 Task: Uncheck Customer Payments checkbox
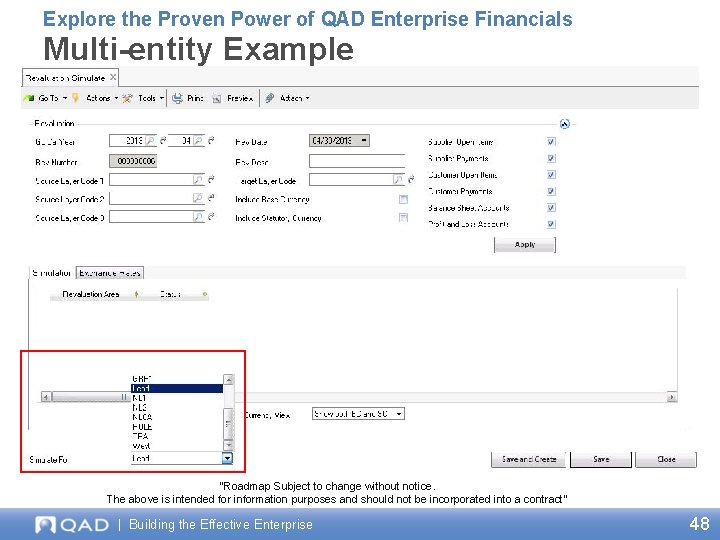(x=551, y=191)
